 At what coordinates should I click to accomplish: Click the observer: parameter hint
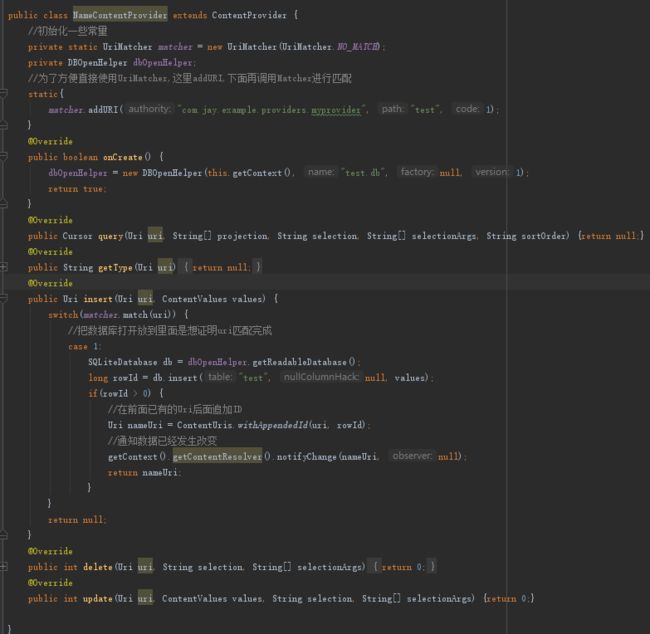pyautogui.click(x=412, y=456)
